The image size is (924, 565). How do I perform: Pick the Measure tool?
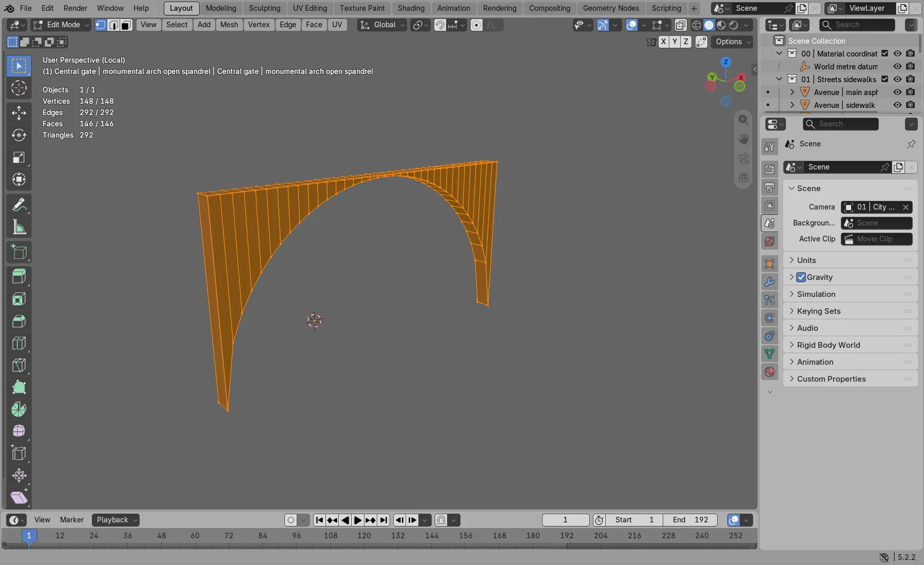click(19, 227)
